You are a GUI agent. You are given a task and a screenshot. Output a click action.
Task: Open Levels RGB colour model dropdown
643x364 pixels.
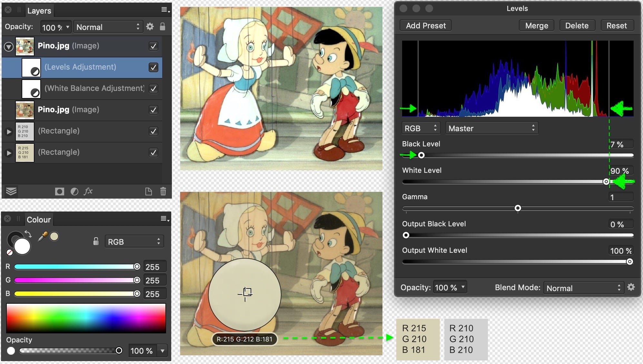[x=421, y=128]
